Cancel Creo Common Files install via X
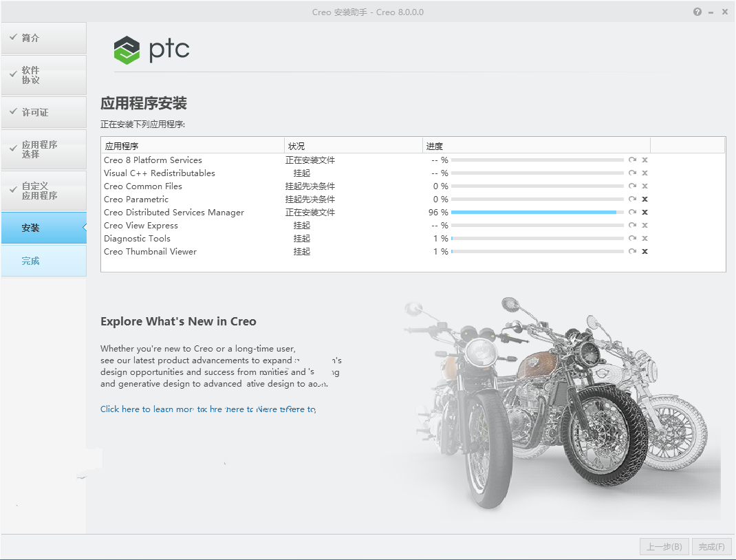This screenshot has width=736, height=560. (x=645, y=186)
